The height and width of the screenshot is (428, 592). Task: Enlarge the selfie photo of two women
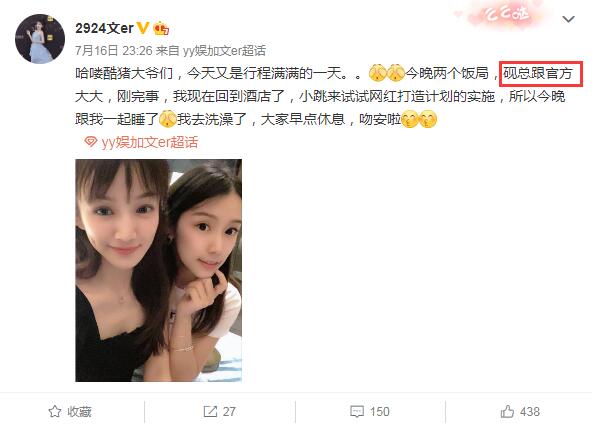(x=159, y=270)
